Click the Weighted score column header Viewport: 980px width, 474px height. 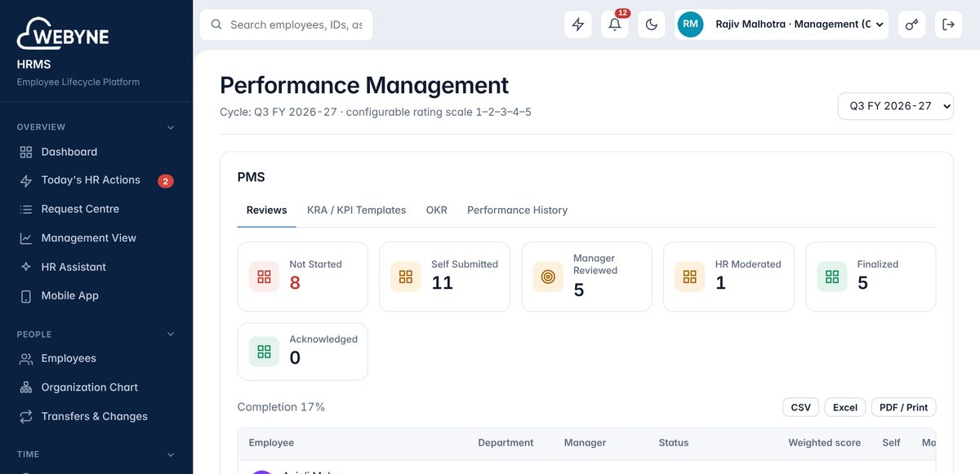click(x=824, y=443)
